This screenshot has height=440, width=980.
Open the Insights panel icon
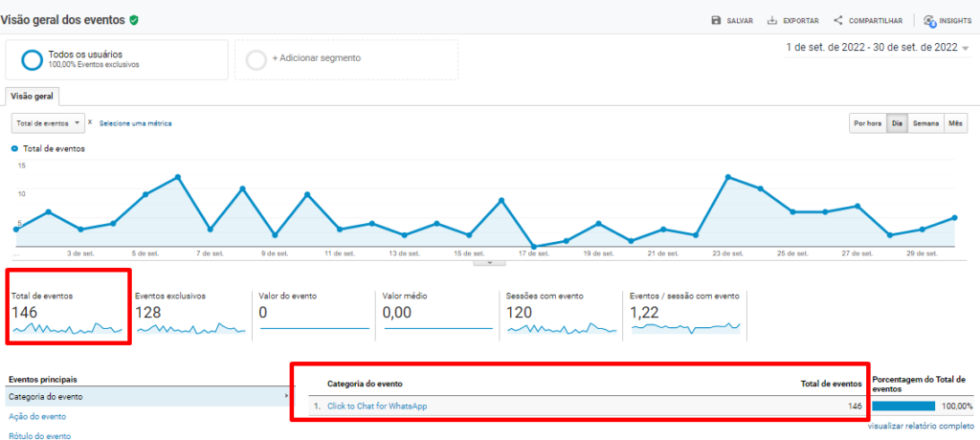pyautogui.click(x=929, y=20)
